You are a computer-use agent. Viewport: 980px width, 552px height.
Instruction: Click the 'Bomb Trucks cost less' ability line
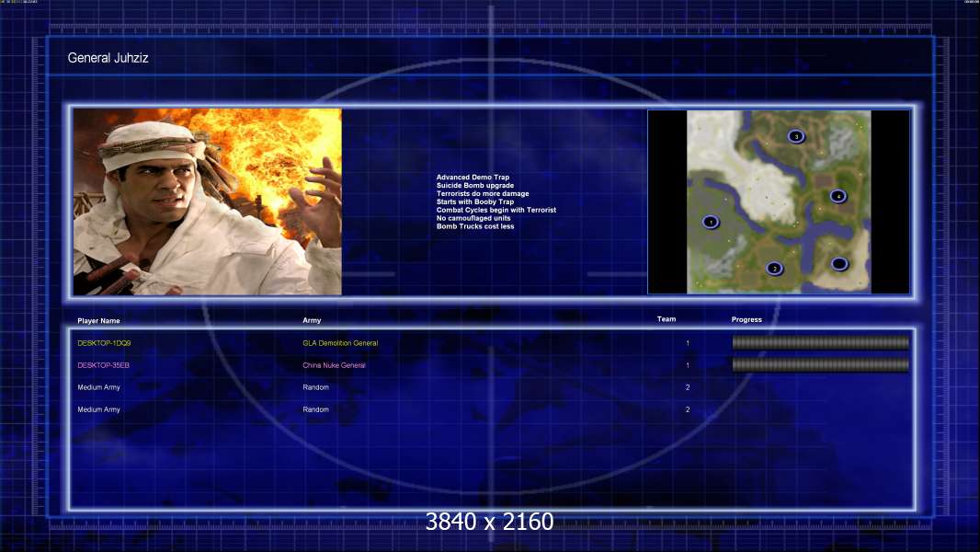pyautogui.click(x=475, y=226)
